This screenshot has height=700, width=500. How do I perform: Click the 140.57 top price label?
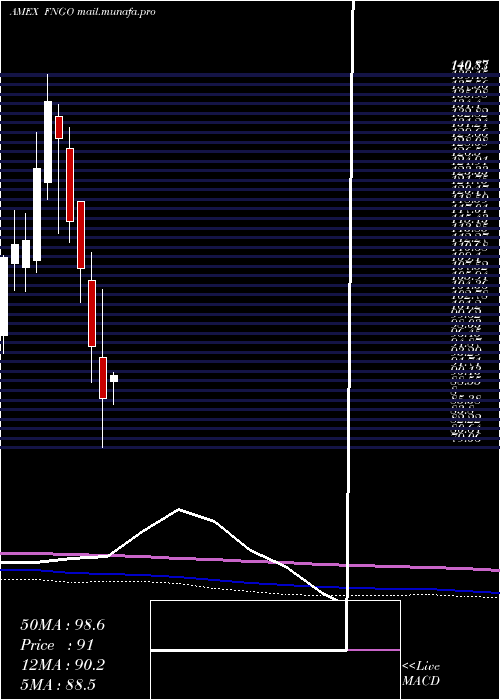[x=469, y=66]
